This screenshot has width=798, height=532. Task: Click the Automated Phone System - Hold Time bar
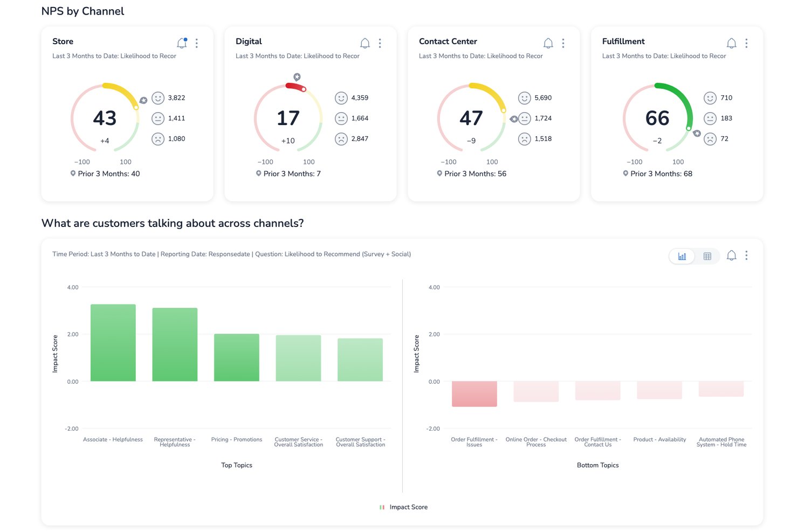[x=721, y=389]
